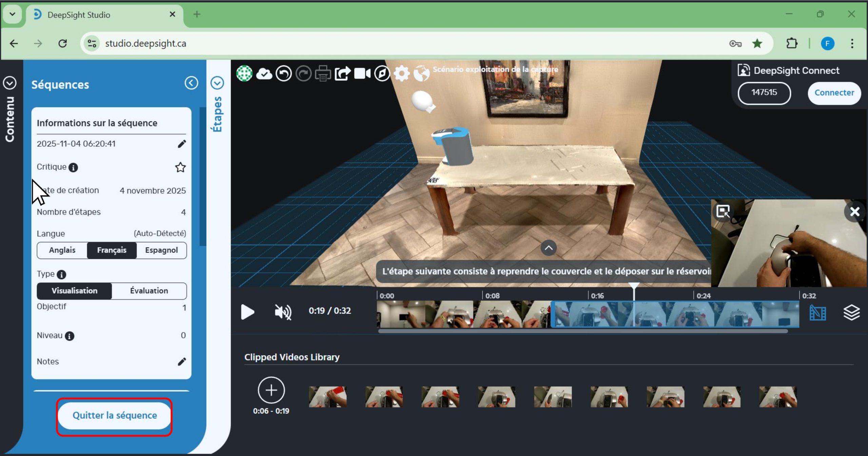Switch language to Anglais

[62, 250]
